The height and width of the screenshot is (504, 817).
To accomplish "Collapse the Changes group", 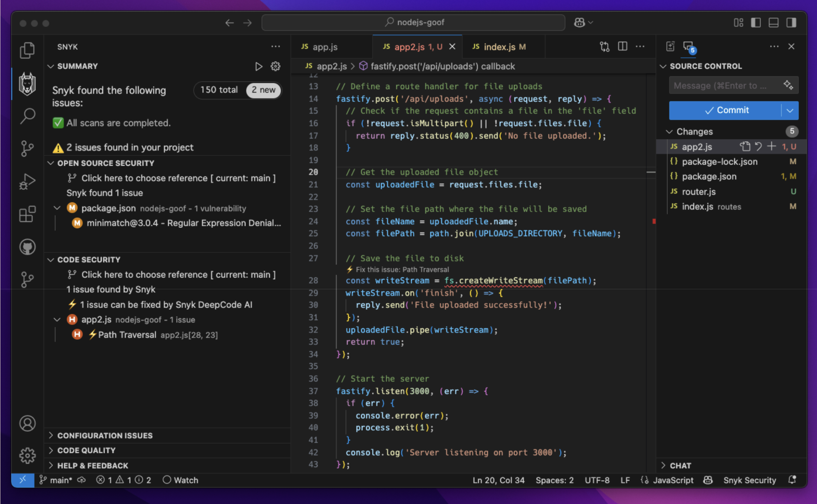I will [669, 132].
